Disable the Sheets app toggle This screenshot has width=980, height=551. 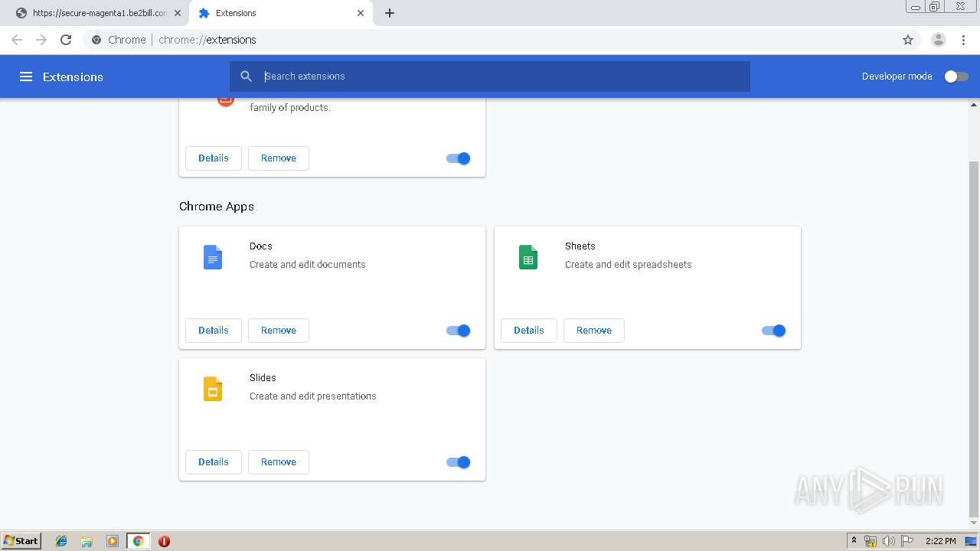pos(774,331)
